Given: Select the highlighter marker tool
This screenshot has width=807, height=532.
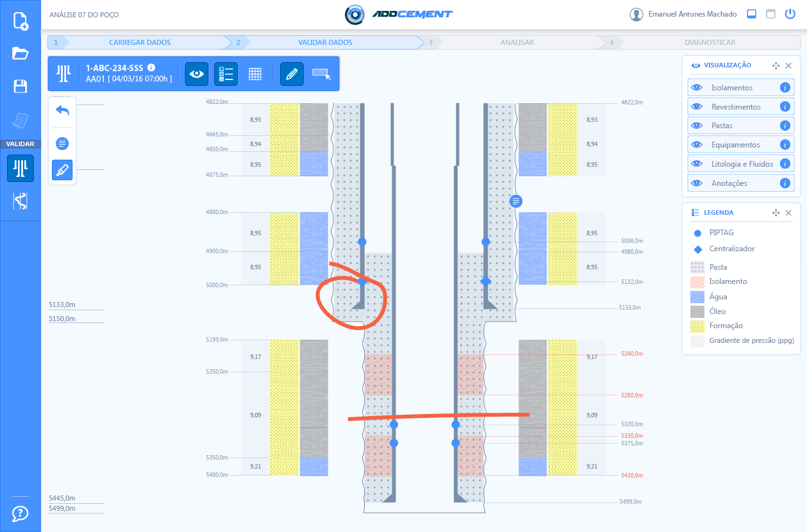Looking at the screenshot, I should [x=62, y=170].
